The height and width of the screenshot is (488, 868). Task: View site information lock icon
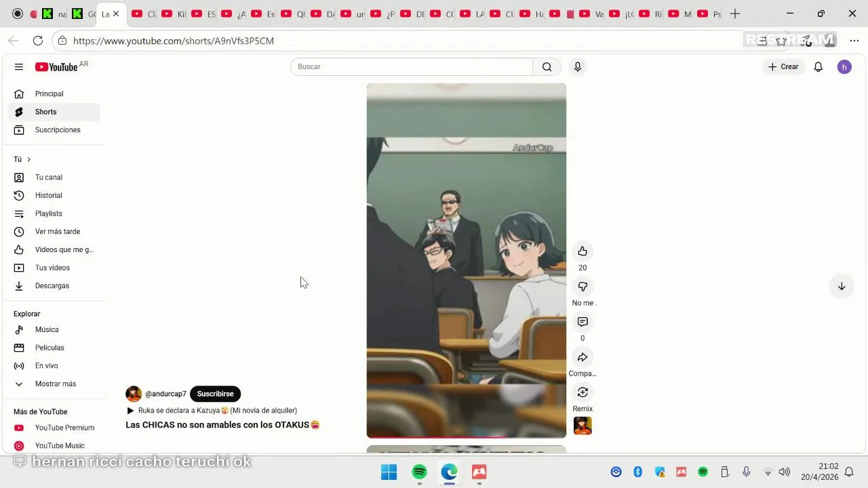tap(62, 41)
